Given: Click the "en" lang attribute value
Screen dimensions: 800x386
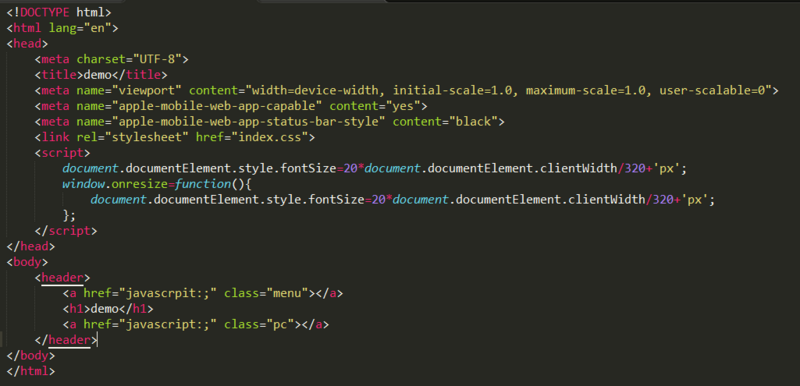Looking at the screenshot, I should (x=97, y=28).
